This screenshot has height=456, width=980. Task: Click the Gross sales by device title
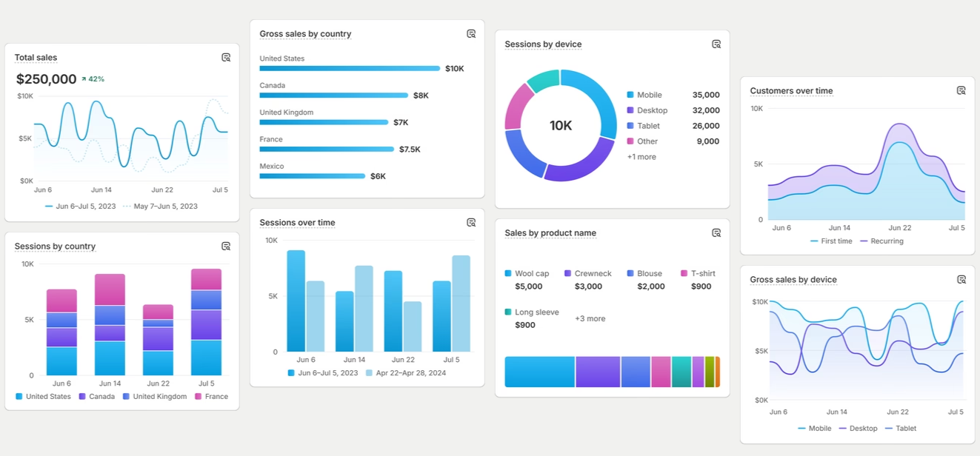pyautogui.click(x=793, y=280)
